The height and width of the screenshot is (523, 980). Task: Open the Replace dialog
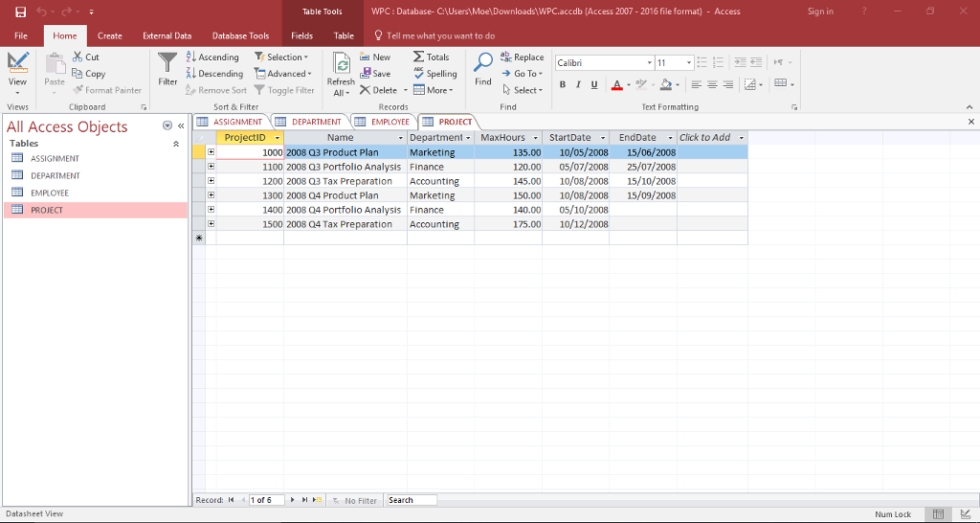point(522,57)
